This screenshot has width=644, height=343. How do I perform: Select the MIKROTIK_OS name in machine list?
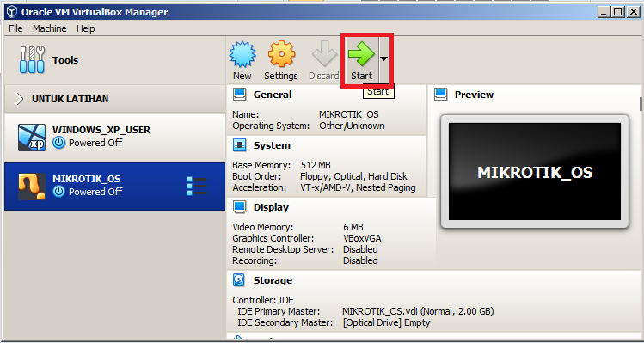point(86,179)
